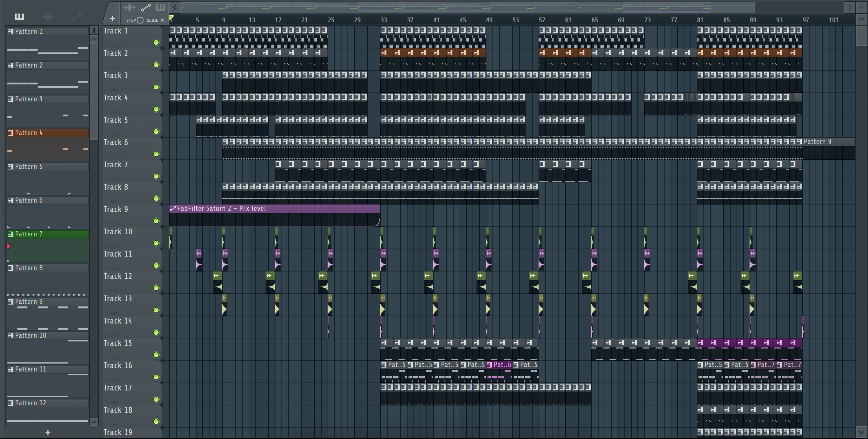The image size is (868, 439).
Task: Select Pattern 7 in the picker
Action: [47, 234]
